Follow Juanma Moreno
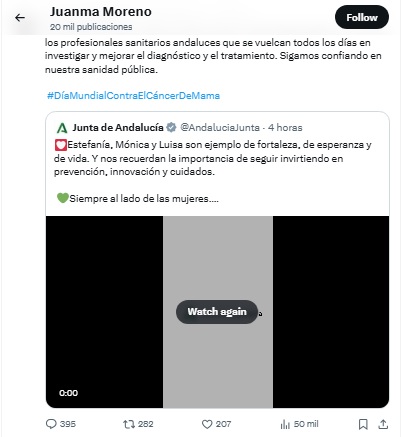Viewport: 402px width, 437px height. [x=362, y=17]
